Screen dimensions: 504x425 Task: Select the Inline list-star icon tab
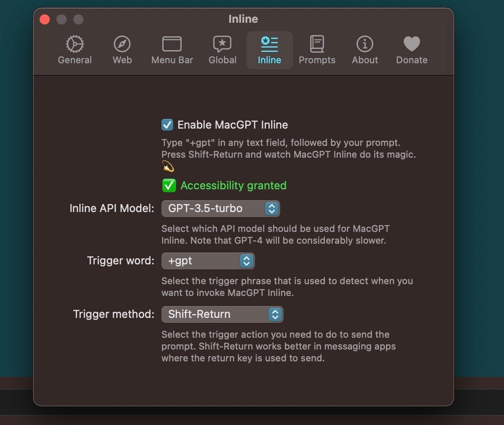click(269, 44)
